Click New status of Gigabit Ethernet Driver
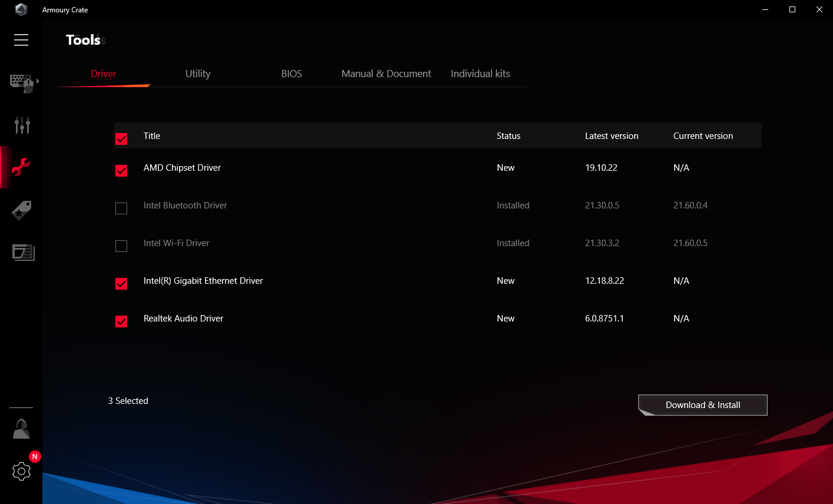 click(506, 281)
